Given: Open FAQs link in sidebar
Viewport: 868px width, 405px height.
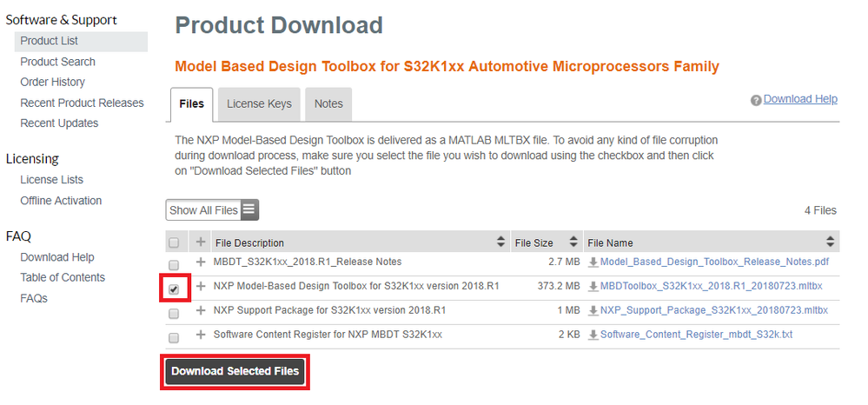Looking at the screenshot, I should 34,298.
